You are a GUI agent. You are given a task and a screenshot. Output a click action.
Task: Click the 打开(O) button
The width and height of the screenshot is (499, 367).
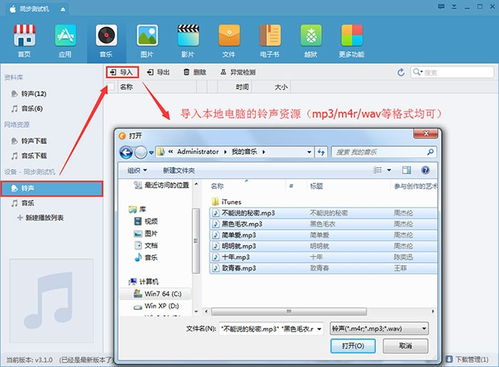tap(353, 346)
